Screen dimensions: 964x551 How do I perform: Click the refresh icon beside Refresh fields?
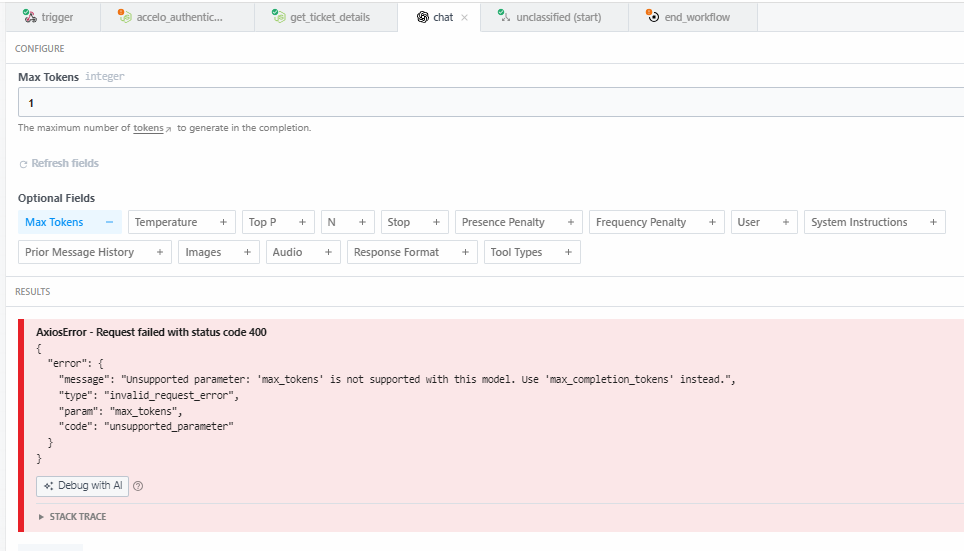click(x=23, y=164)
